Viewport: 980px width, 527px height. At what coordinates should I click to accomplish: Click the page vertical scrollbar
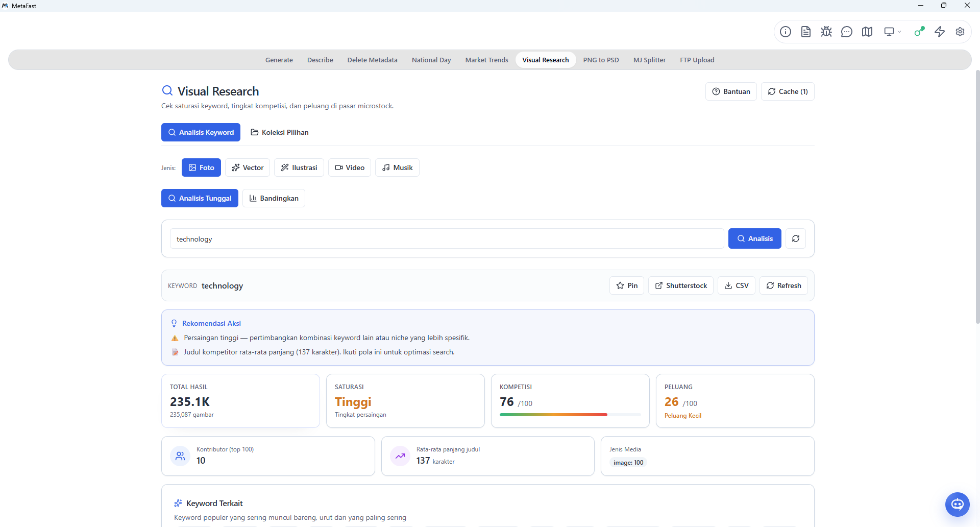[977, 197]
